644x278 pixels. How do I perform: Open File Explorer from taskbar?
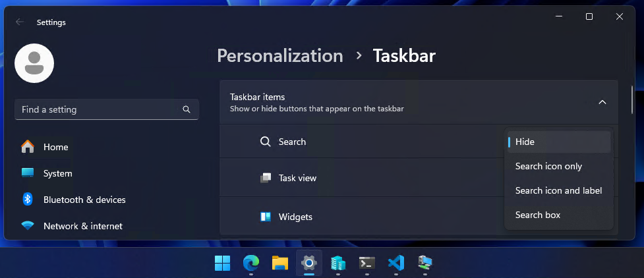click(280, 263)
